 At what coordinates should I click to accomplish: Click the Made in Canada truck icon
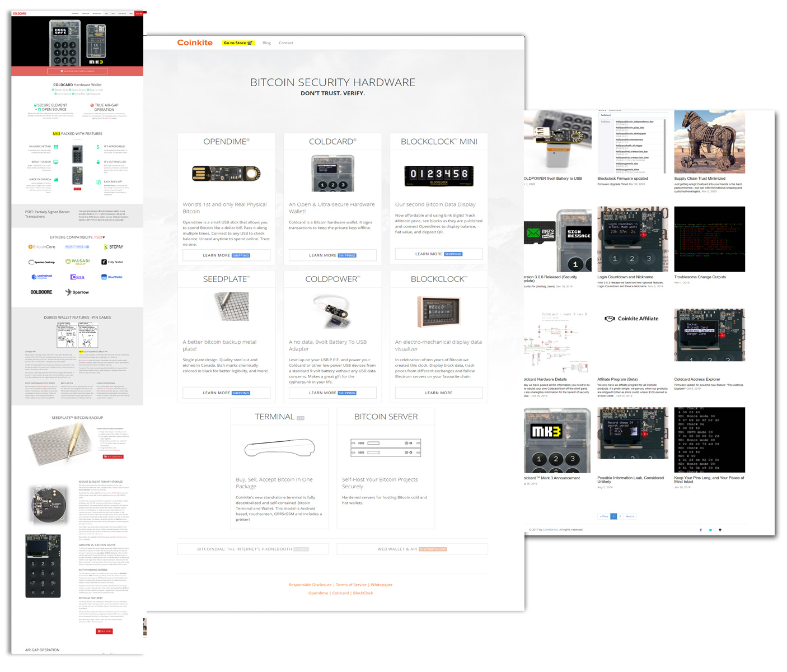click(x=56, y=180)
